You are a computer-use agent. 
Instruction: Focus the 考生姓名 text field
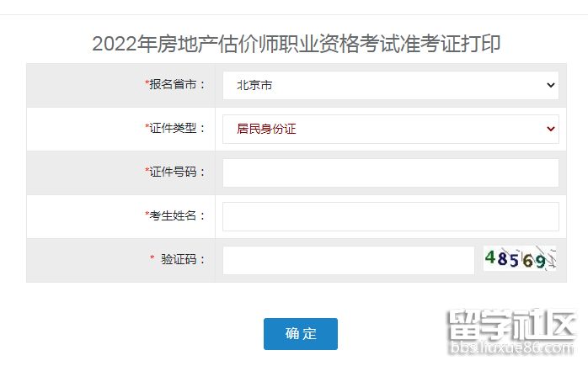(390, 216)
